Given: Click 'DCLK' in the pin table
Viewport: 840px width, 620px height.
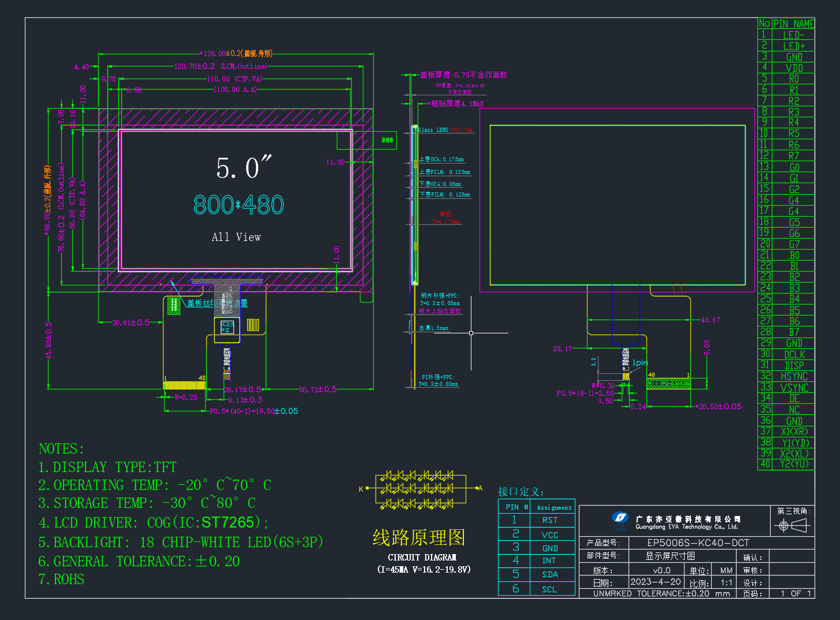Looking at the screenshot, I should tap(794, 355).
